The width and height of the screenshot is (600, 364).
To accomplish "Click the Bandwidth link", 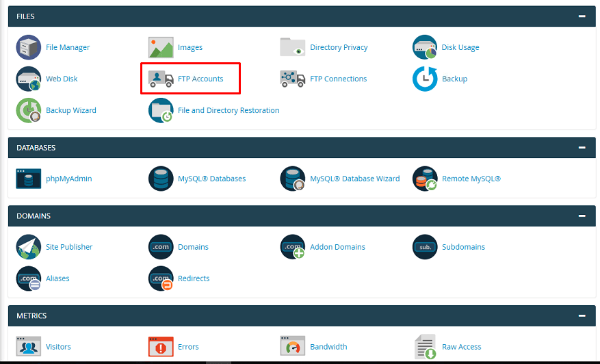I will pos(328,346).
